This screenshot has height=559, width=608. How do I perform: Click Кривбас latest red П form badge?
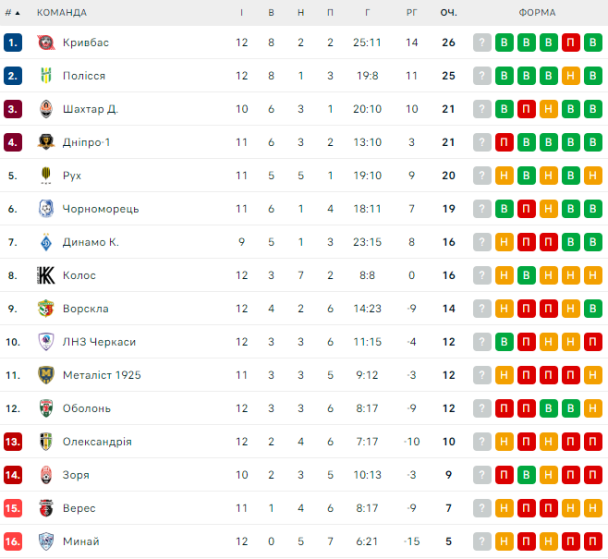coord(571,42)
